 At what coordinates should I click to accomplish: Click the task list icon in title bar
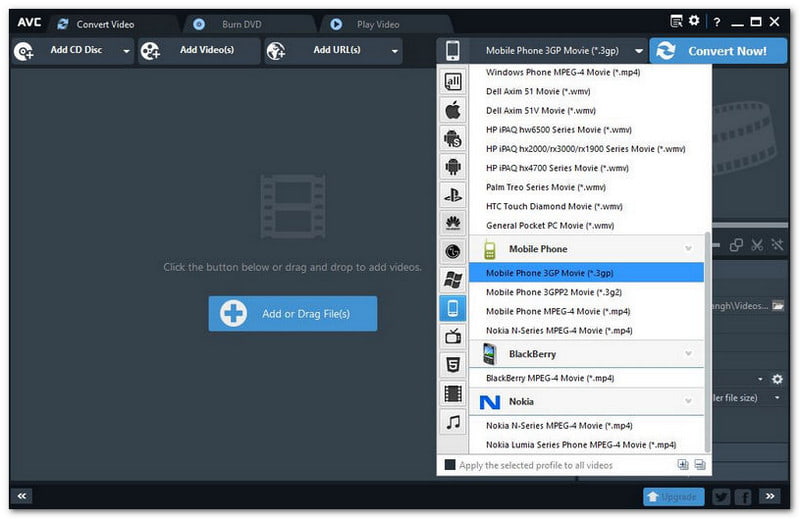pyautogui.click(x=676, y=21)
